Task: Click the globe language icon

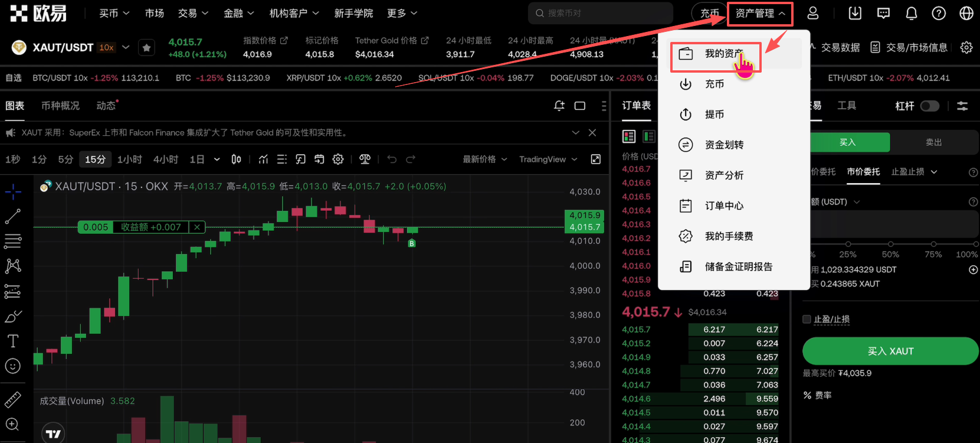Action: click(x=966, y=13)
